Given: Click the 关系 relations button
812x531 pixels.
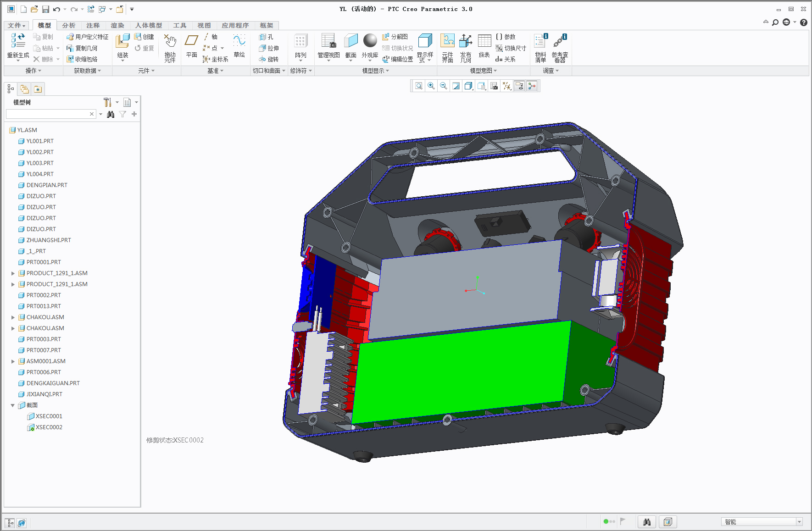Looking at the screenshot, I should 506,59.
